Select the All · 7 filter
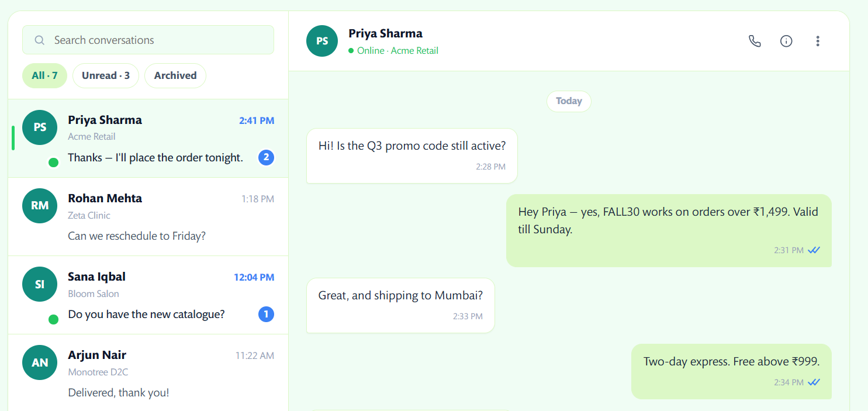The width and height of the screenshot is (868, 411). click(44, 75)
